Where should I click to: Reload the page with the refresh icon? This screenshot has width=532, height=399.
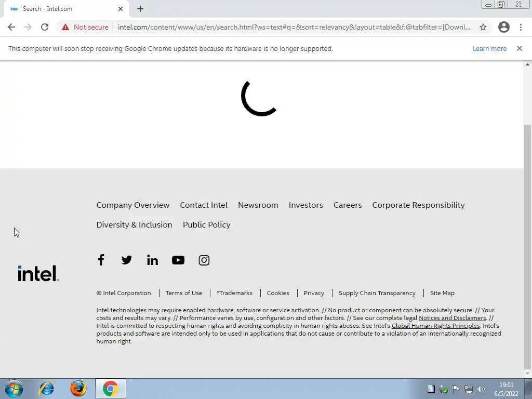45,27
